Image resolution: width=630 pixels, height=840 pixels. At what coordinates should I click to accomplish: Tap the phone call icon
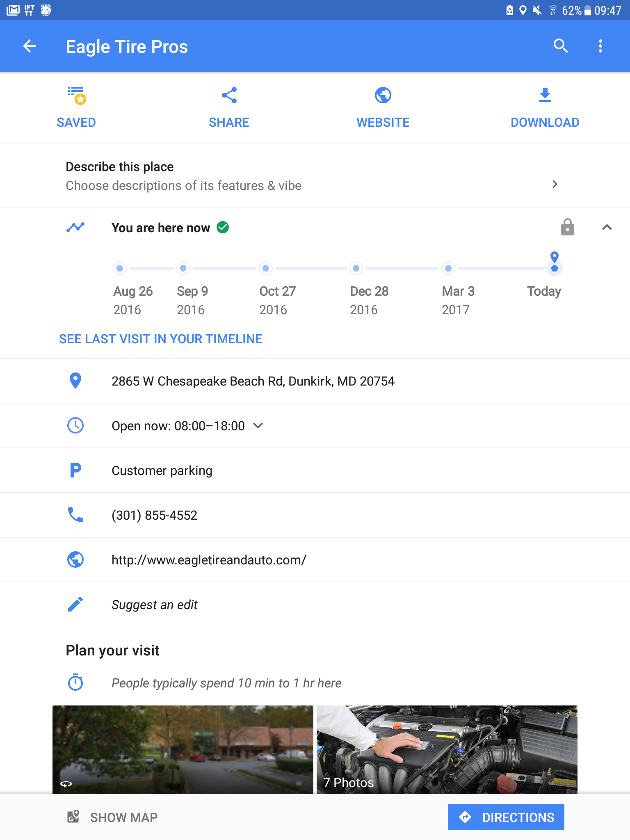click(75, 515)
